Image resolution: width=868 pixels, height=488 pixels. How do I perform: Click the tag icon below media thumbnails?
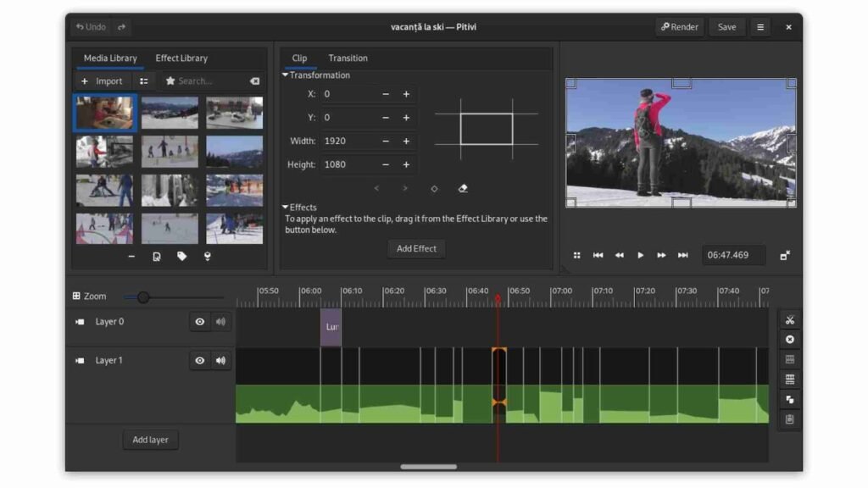coord(181,257)
